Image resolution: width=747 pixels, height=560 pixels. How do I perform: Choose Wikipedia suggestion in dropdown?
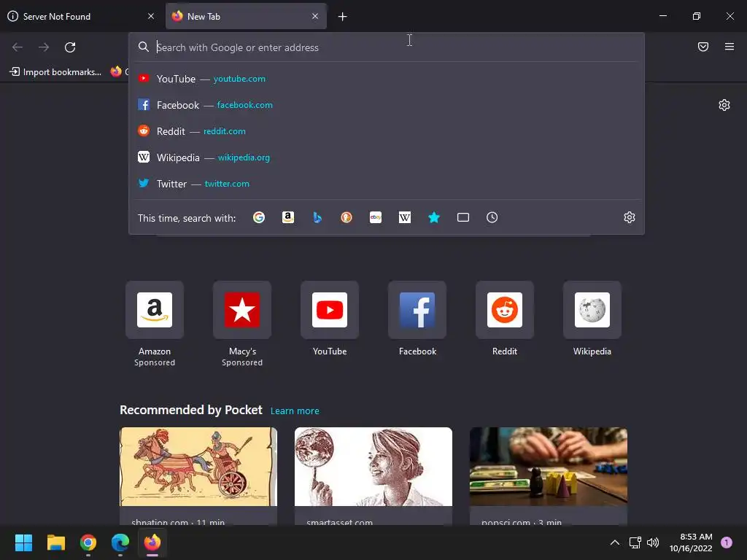click(387, 157)
